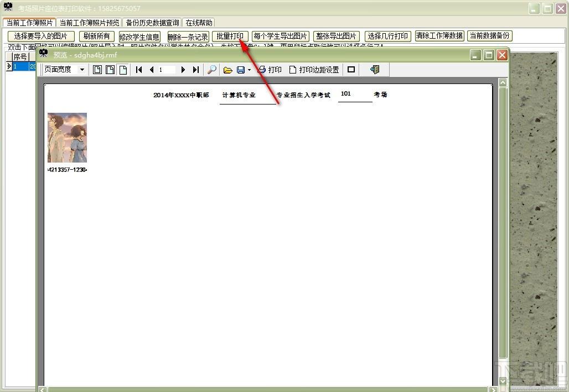Image resolution: width=569 pixels, height=392 pixels.
Task: Click the fullscreen rectangle icon
Action: pos(351,70)
